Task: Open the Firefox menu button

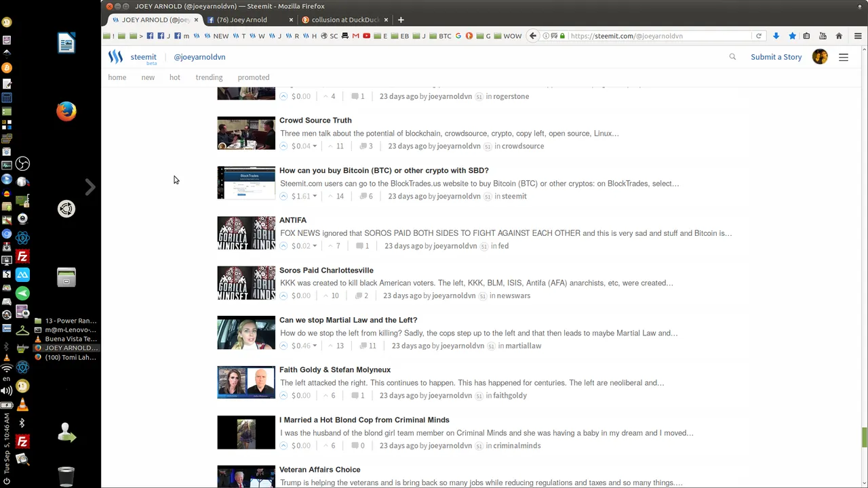Action: pos(858,36)
